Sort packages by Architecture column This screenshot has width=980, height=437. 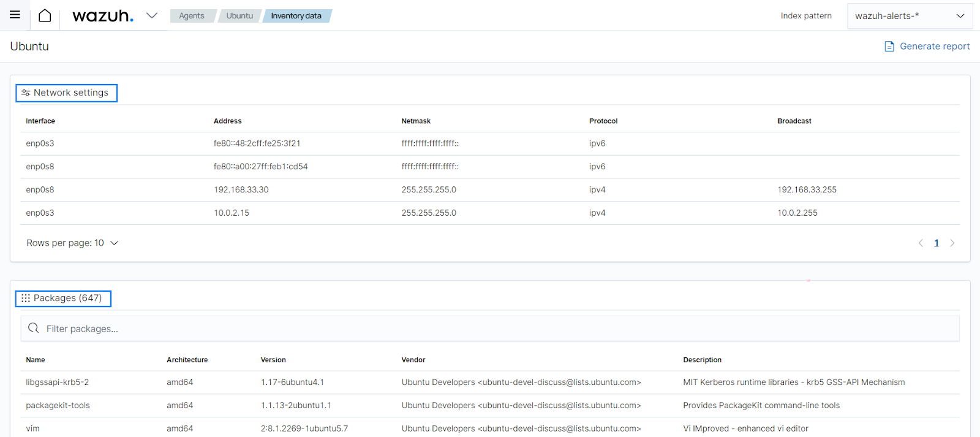coord(187,360)
